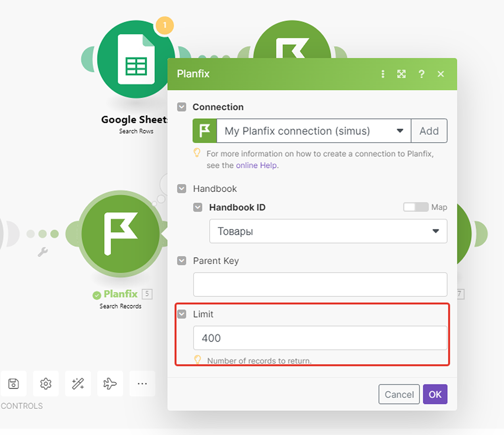
Task: Click the Planfix title in dialog header
Action: tap(193, 74)
